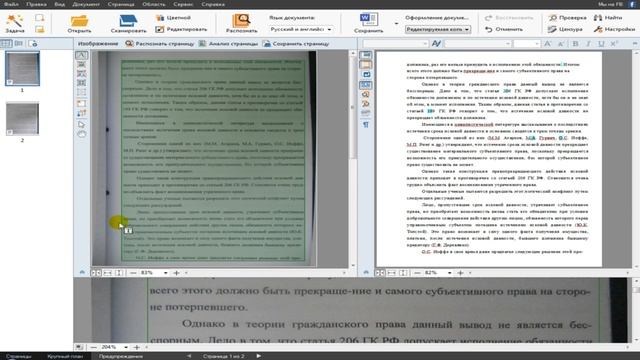Go to previous page arrow in status bar
The image size is (640, 360).
[x=189, y=356]
